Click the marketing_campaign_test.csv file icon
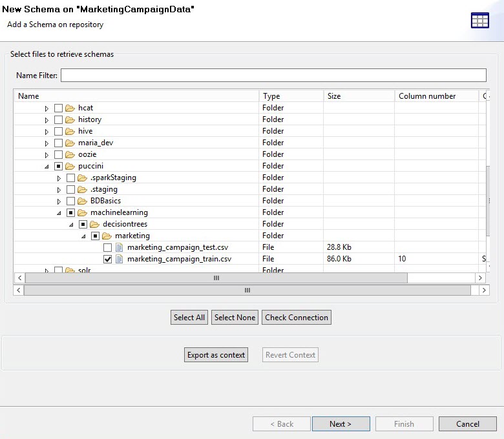This screenshot has width=504, height=439. coord(119,247)
